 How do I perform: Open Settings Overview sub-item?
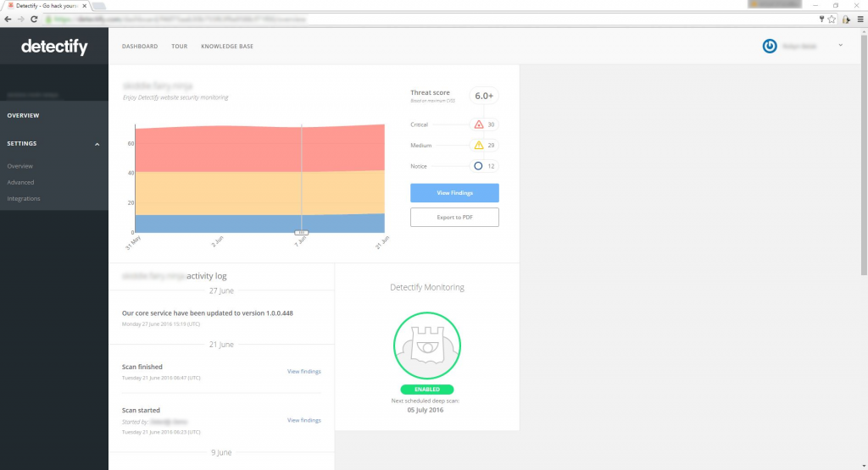click(20, 166)
